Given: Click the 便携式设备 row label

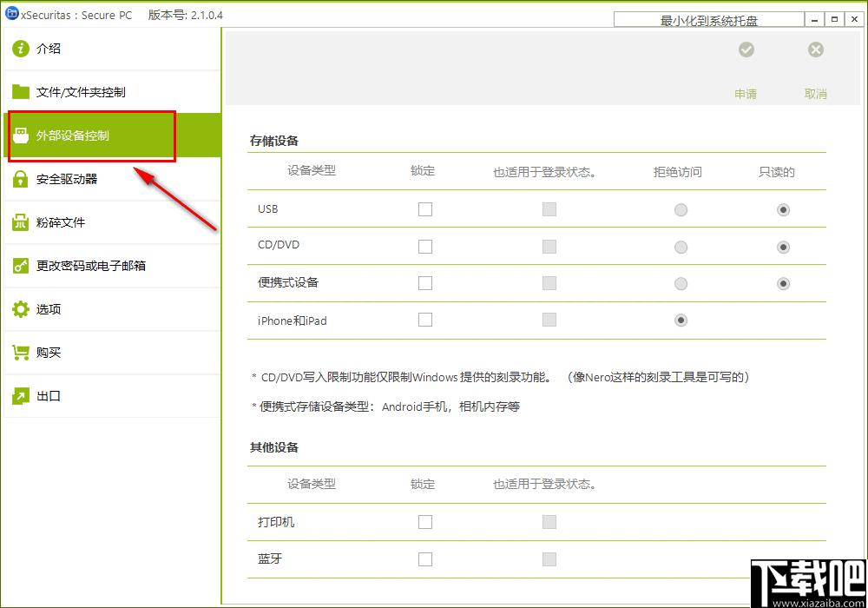Looking at the screenshot, I should click(288, 282).
